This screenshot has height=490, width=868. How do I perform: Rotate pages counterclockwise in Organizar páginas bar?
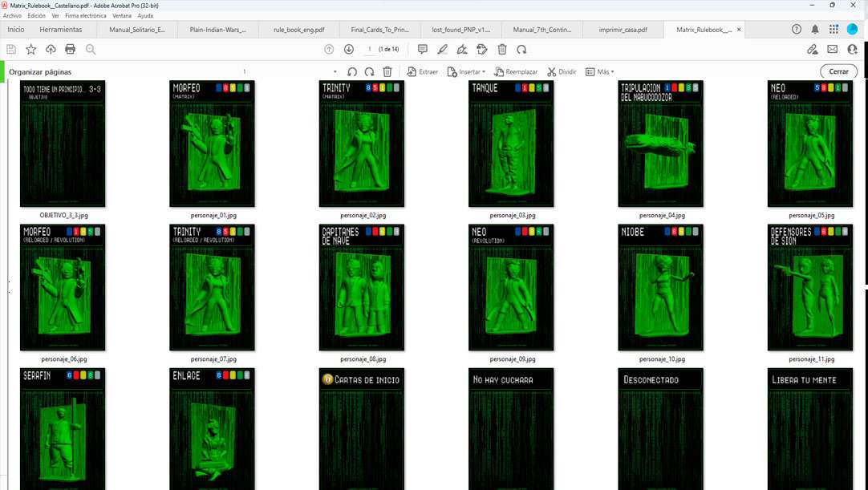click(352, 71)
